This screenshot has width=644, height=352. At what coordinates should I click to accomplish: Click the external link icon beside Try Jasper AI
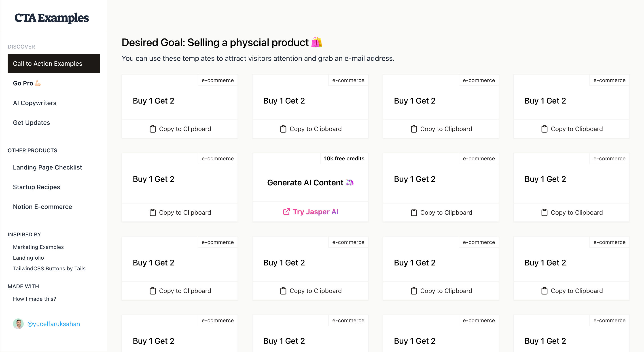(x=286, y=212)
